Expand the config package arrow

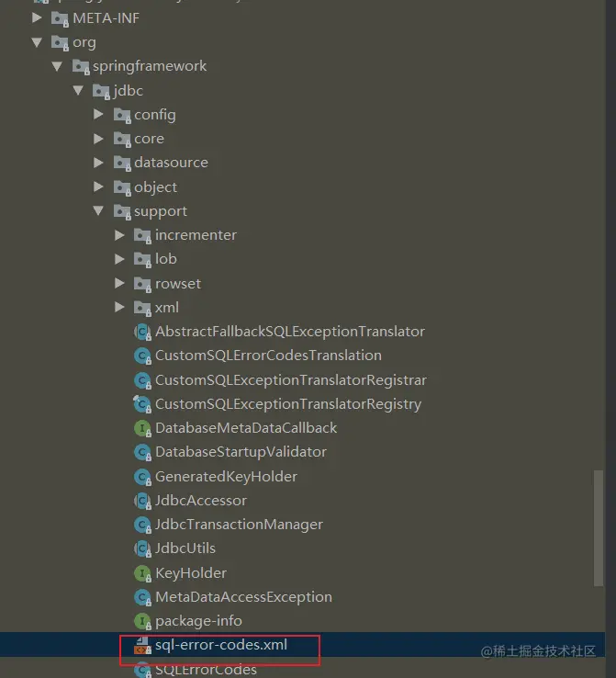(x=98, y=114)
